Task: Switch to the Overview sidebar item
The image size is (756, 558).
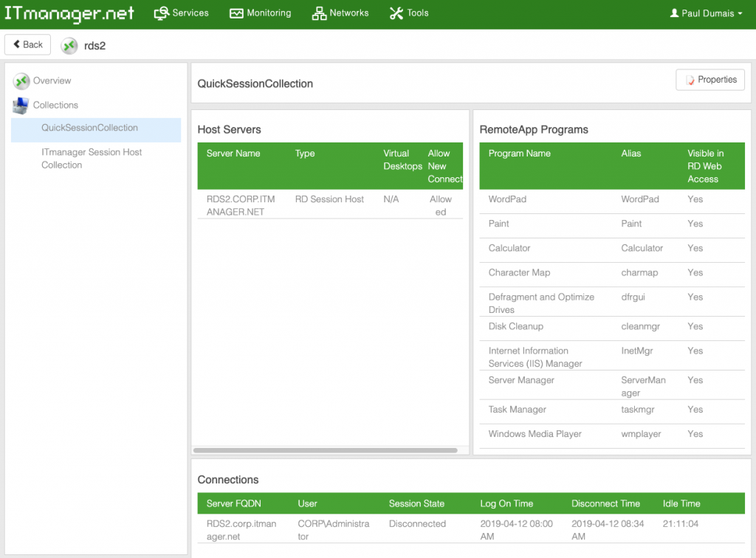Action: 52,80
